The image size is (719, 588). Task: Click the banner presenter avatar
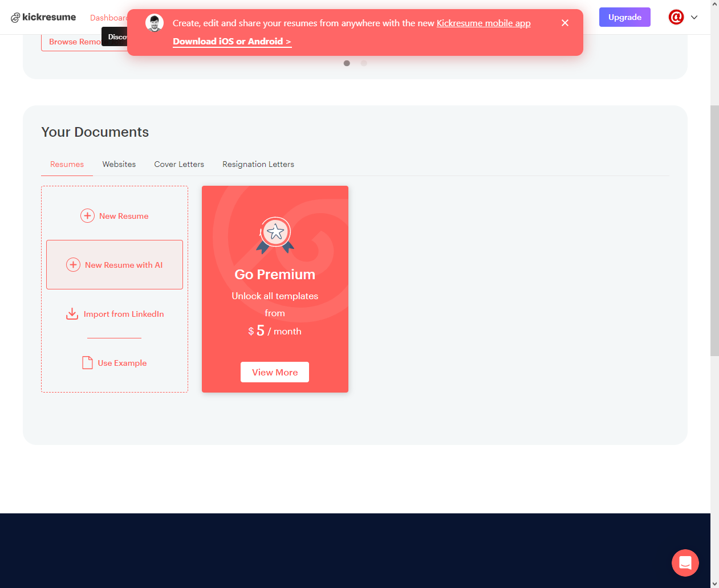pyautogui.click(x=155, y=23)
